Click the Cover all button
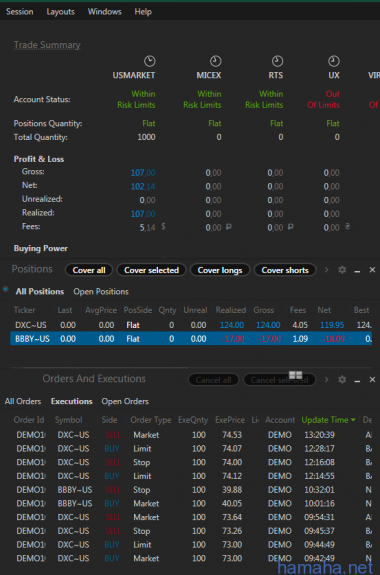 click(89, 270)
